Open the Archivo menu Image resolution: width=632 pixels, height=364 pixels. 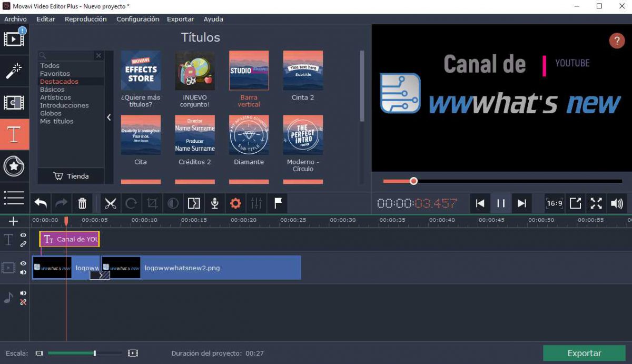coord(15,19)
